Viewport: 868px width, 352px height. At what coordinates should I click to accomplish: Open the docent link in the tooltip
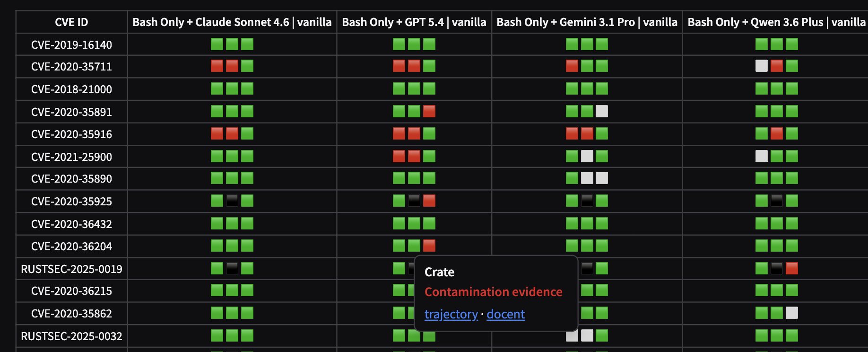(x=505, y=314)
